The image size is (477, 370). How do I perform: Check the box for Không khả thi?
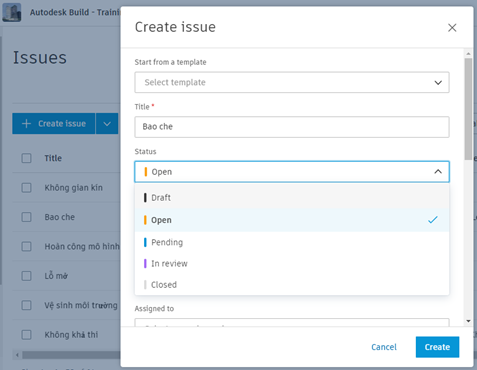pos(26,335)
